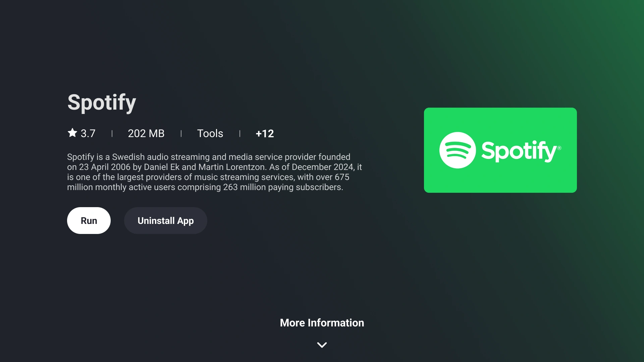The image size is (644, 362).
Task: Select the 3.7 rating value
Action: (x=88, y=133)
